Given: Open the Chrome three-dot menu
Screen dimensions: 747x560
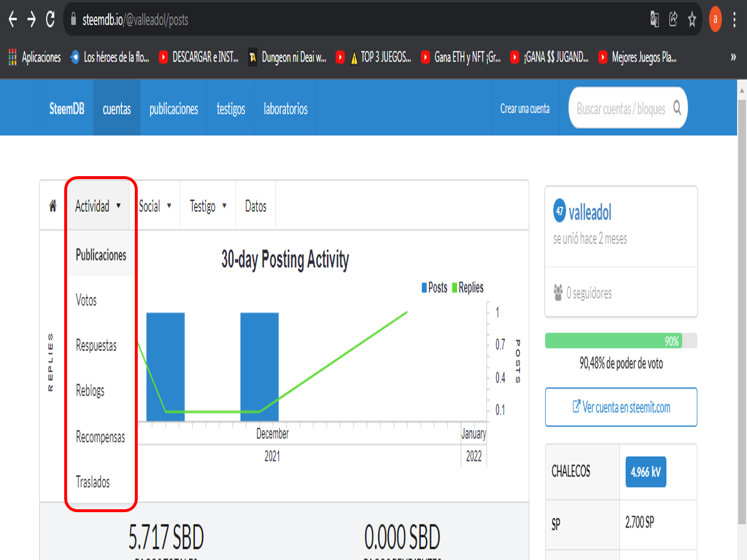Looking at the screenshot, I should point(734,20).
